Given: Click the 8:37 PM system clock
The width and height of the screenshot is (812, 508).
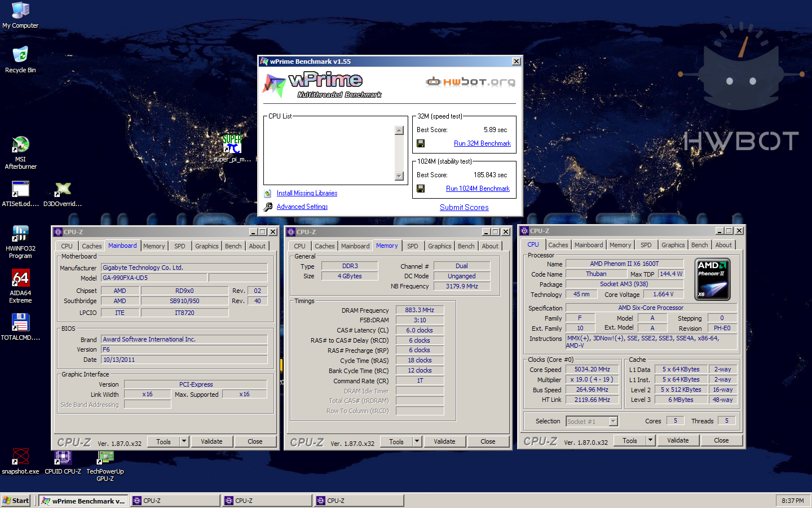Looking at the screenshot, I should 792,501.
